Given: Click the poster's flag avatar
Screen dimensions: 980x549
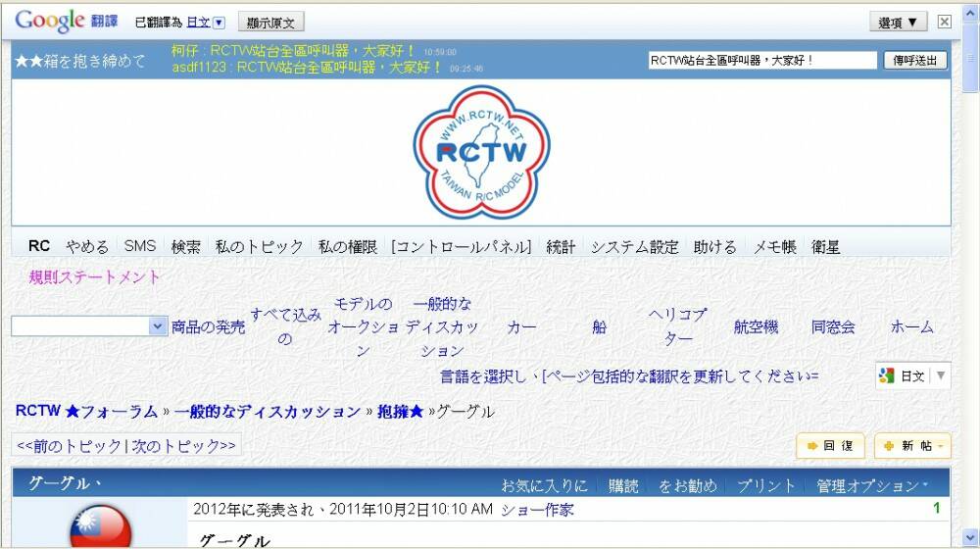Looking at the screenshot, I should tap(101, 527).
